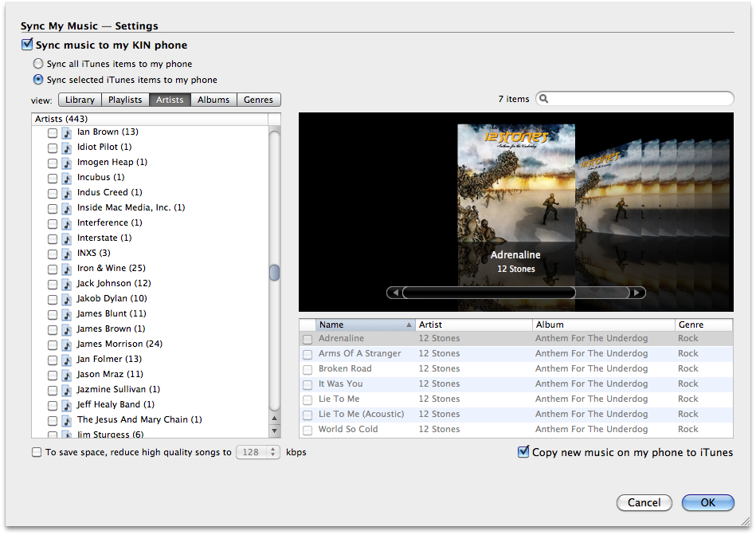Click the music note icon beside James Morrison
The width and height of the screenshot is (756, 535).
(x=67, y=344)
